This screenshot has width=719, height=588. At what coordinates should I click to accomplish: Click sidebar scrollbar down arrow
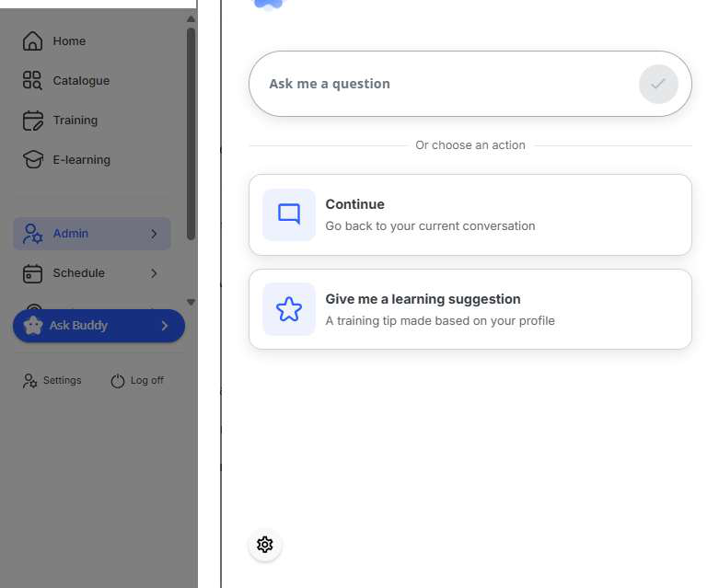tap(191, 302)
